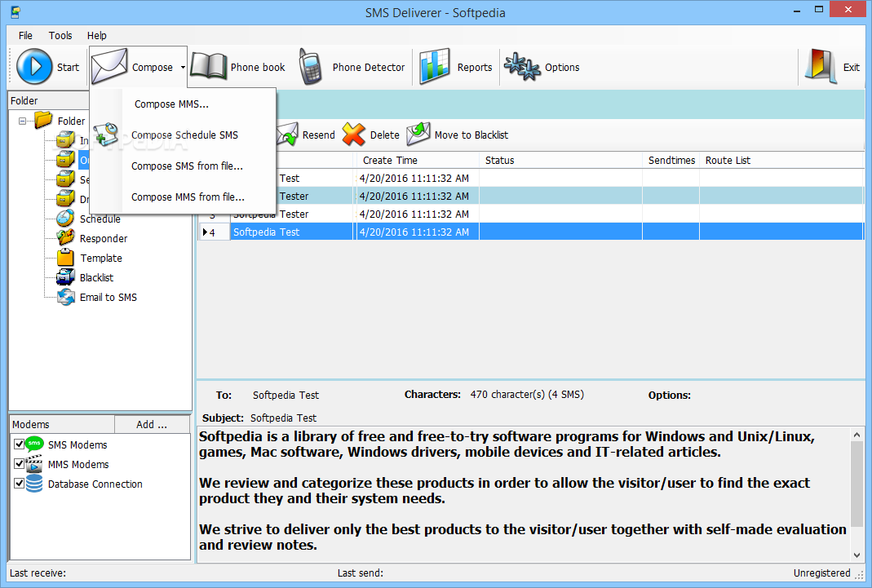Open the Tools menu

pos(60,36)
